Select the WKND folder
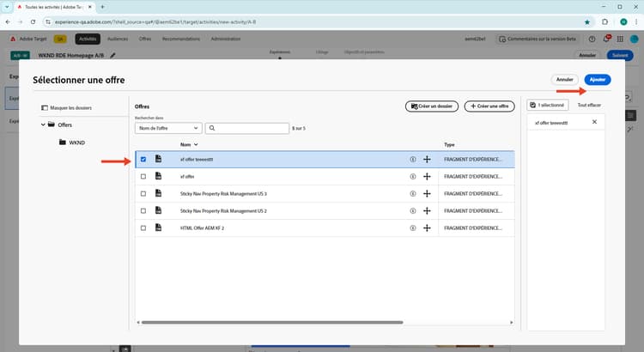This screenshot has width=644, height=352. point(72,143)
